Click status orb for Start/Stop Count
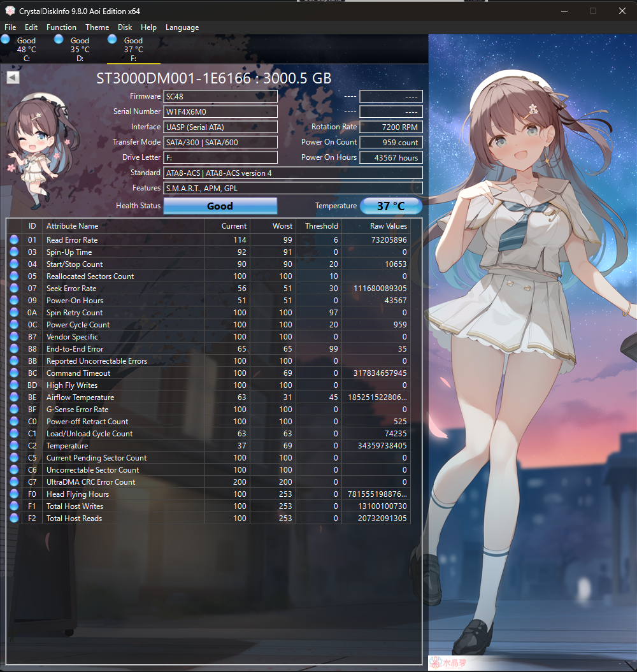Screen dimensions: 637x672 14,264
